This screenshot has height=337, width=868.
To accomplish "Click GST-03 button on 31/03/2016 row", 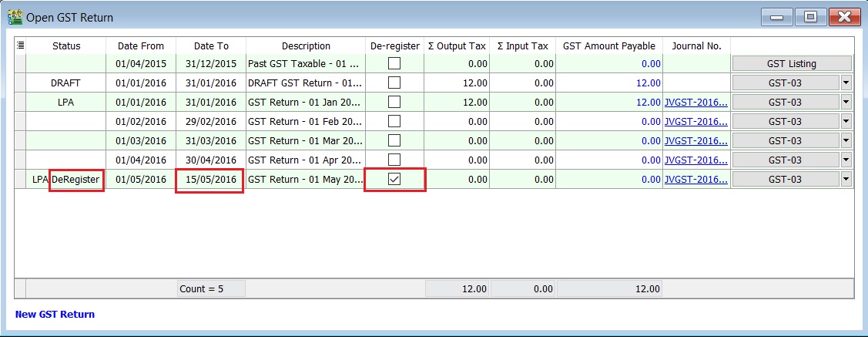I will point(786,141).
